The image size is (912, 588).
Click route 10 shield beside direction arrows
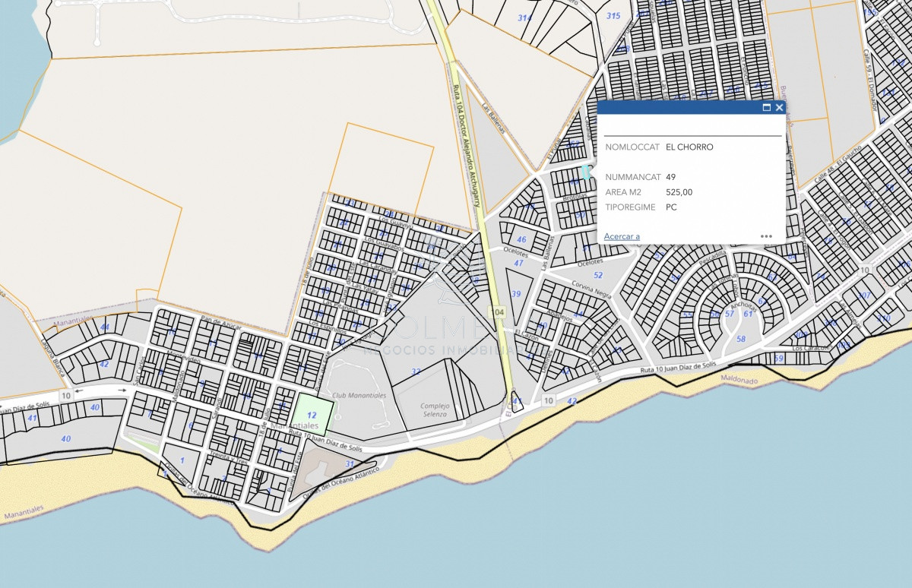[x=66, y=395]
